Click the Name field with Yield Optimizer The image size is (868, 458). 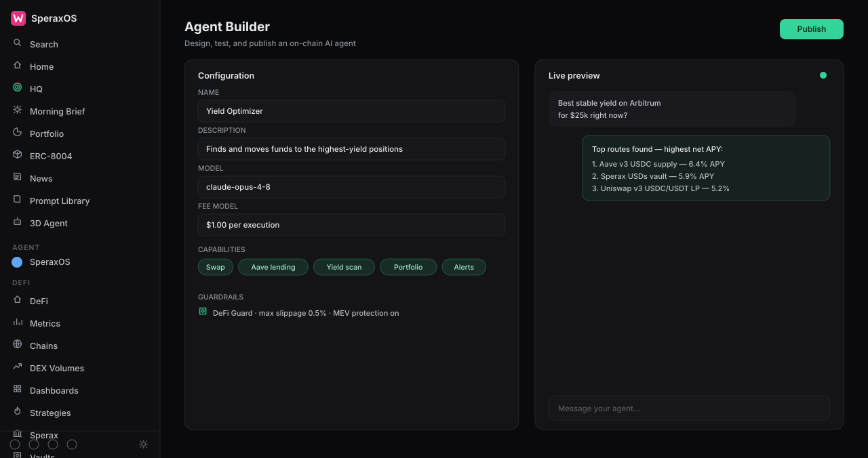351,111
